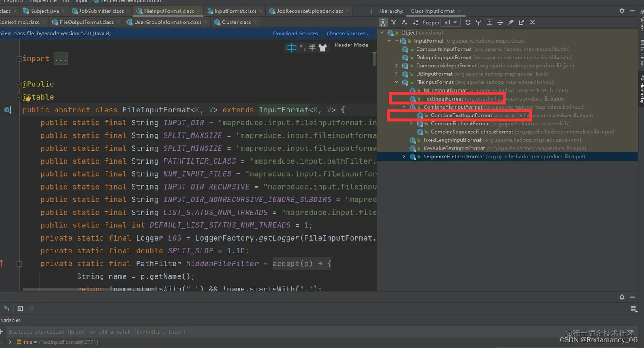The image size is (644, 348).
Task: Refresh the hierarchy tree
Action: pyautogui.click(x=468, y=22)
